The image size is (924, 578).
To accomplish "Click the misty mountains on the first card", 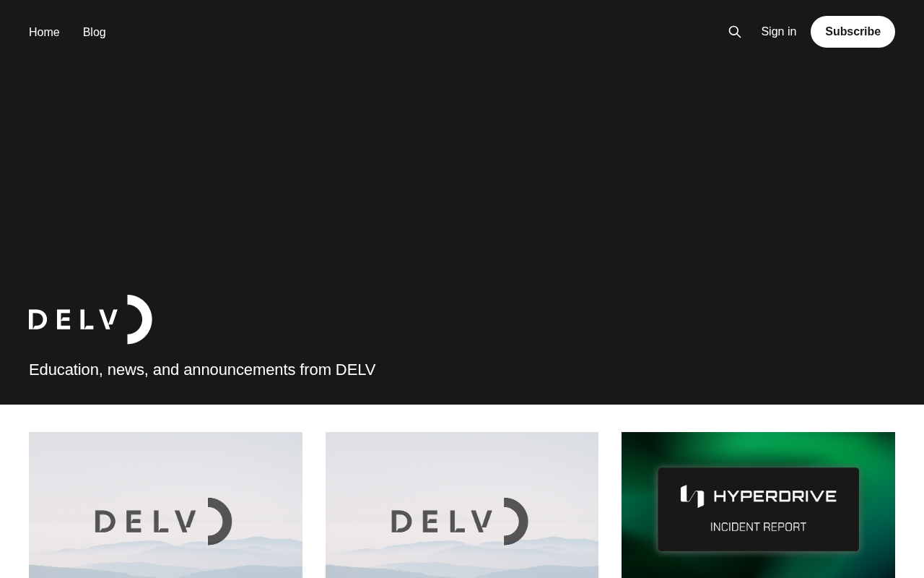I will pos(165,564).
